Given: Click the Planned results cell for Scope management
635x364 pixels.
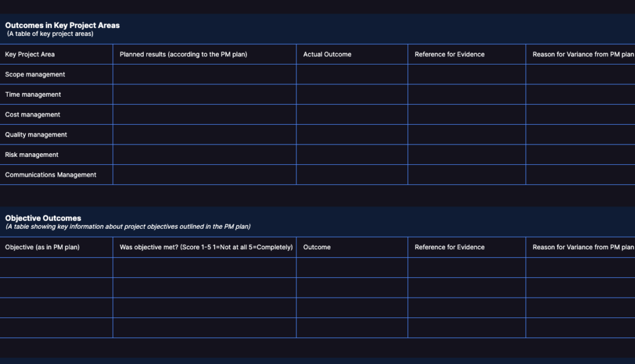Looking at the screenshot, I should click(x=205, y=74).
